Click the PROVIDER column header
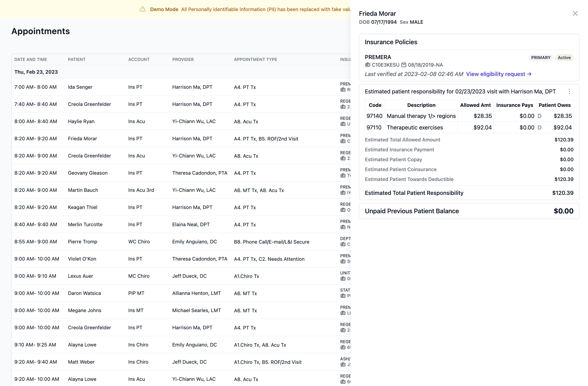The width and height of the screenshot is (588, 386). [183, 60]
